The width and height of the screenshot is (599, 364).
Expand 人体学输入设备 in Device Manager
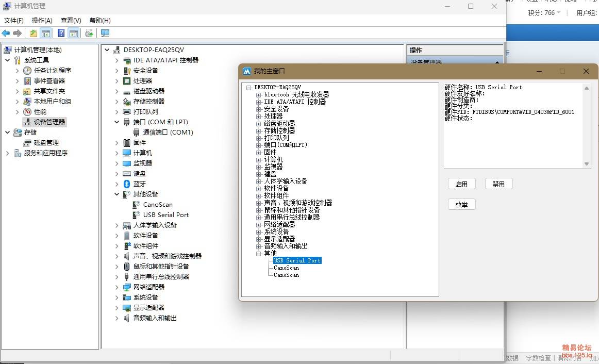tap(117, 225)
